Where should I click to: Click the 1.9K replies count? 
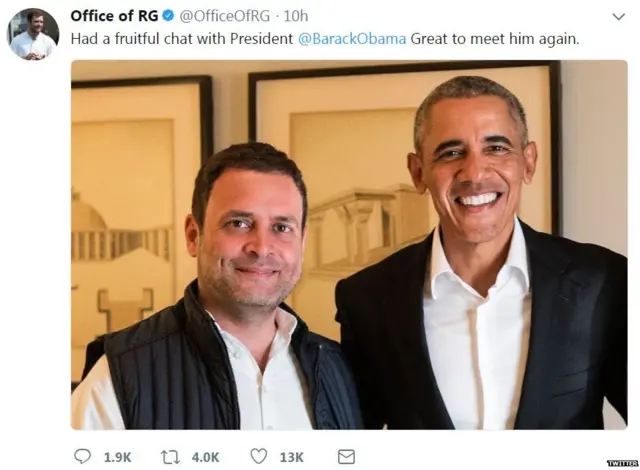coord(117,457)
